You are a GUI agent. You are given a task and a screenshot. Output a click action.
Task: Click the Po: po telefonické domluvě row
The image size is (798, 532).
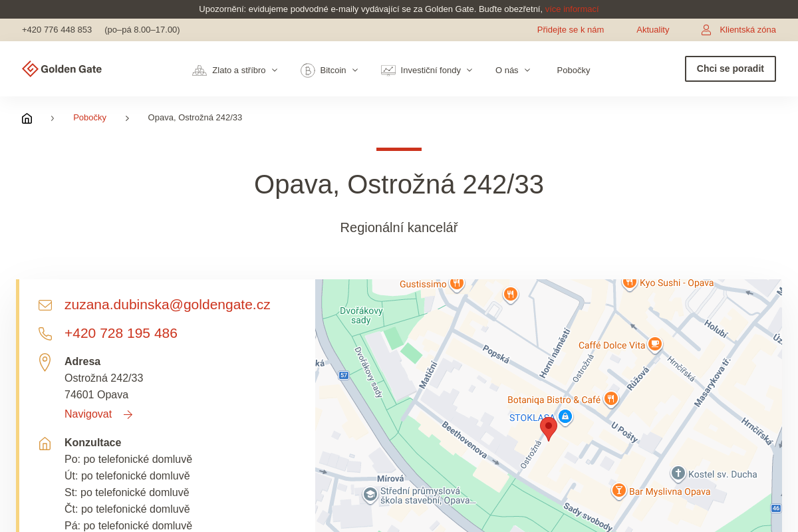pyautogui.click(x=128, y=460)
